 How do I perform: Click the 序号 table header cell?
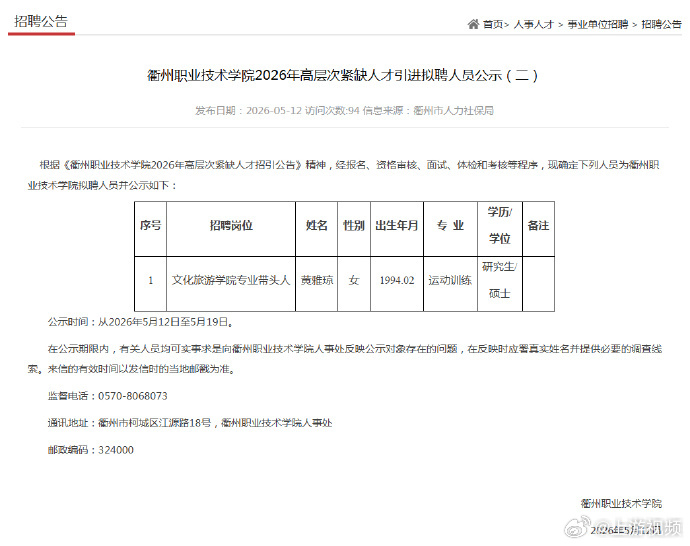(x=150, y=229)
